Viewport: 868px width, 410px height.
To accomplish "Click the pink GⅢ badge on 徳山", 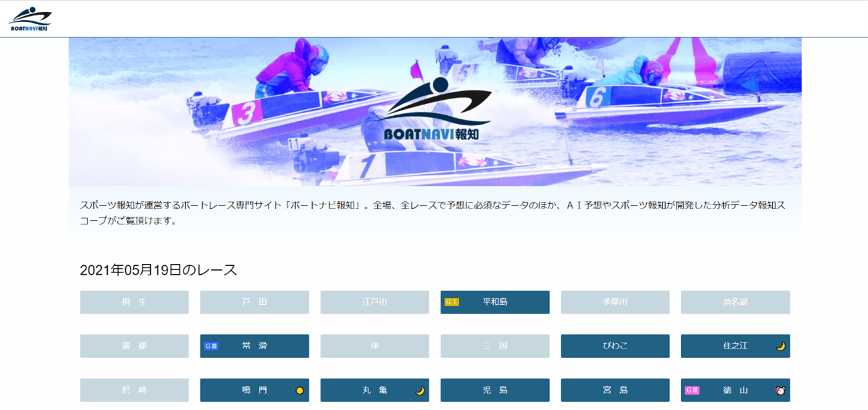I will tap(692, 390).
